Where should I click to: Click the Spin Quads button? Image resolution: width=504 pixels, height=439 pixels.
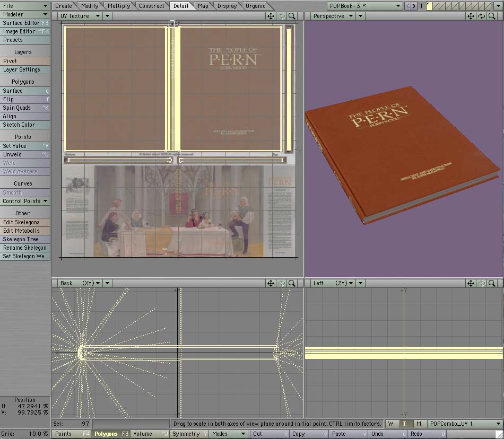(x=25, y=108)
